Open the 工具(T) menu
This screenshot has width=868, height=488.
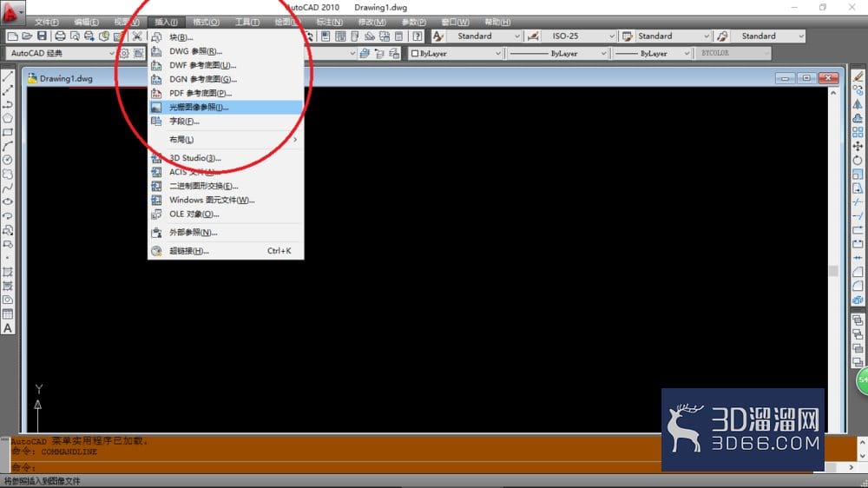point(247,23)
